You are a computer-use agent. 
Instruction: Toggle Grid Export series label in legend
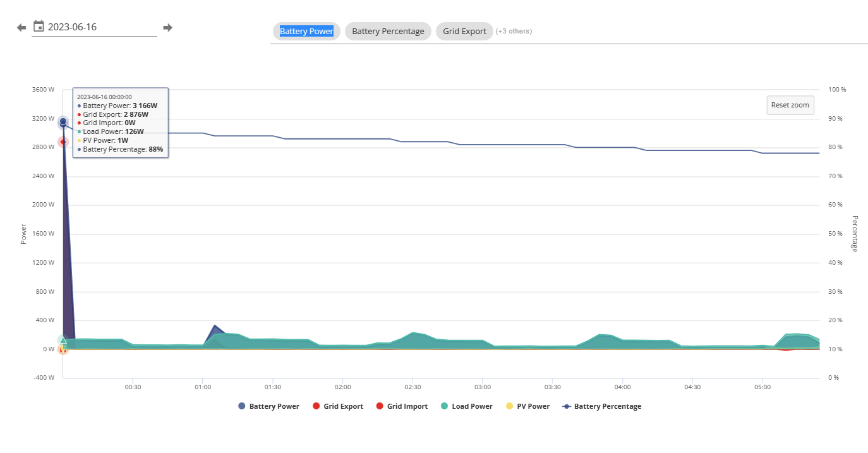coord(343,406)
